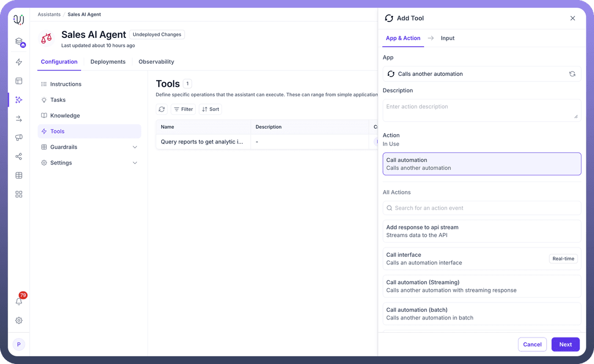Click the Next button

tap(565, 345)
